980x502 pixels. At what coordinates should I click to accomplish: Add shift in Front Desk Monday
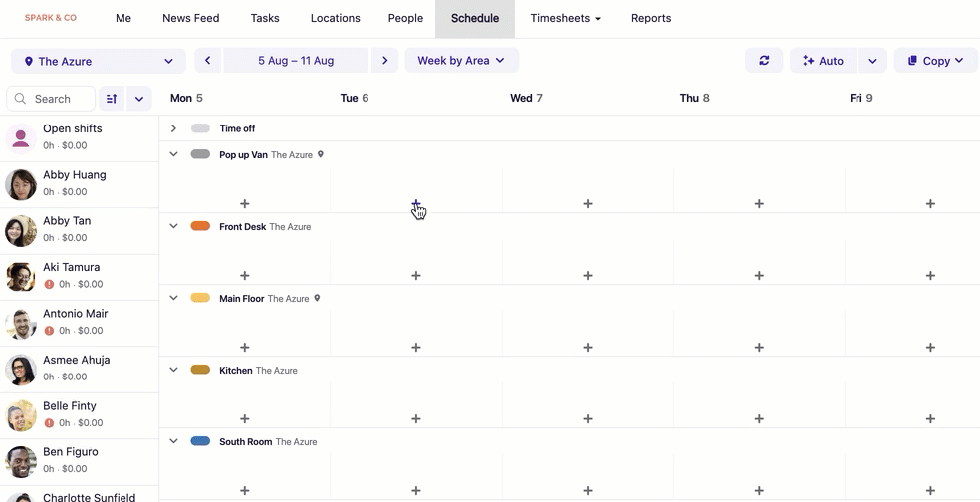[245, 276]
